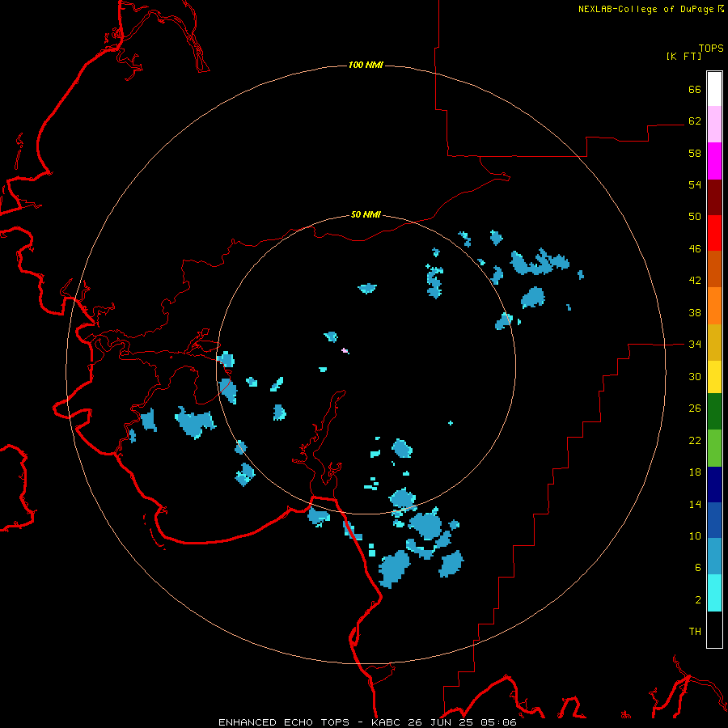
Task: Click the dark orange legend band
Action: 714,269
